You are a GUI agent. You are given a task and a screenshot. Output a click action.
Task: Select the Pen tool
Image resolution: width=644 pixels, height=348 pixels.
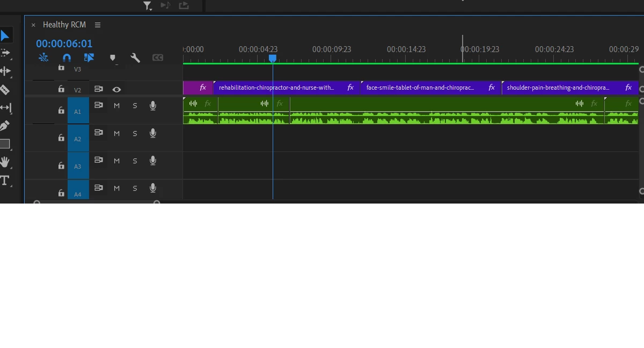point(5,126)
